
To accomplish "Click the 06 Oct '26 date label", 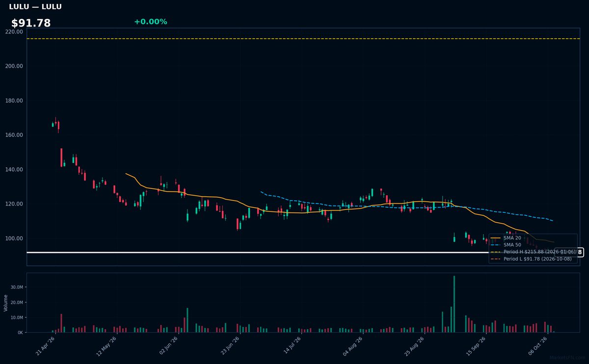I will [x=537, y=346].
